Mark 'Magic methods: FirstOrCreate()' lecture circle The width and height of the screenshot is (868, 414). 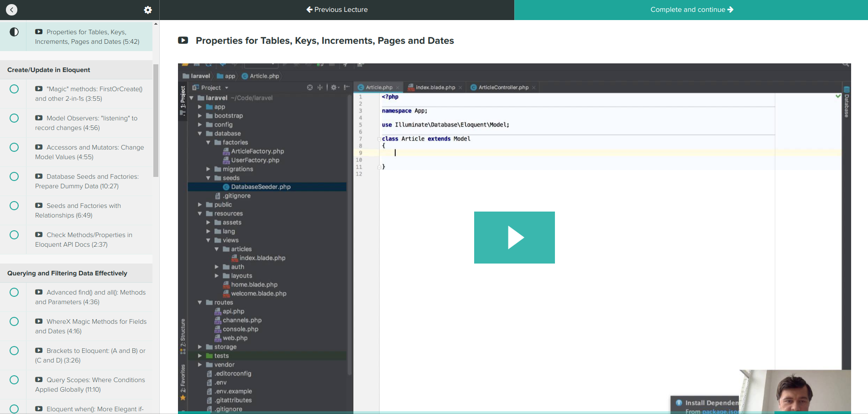14,89
